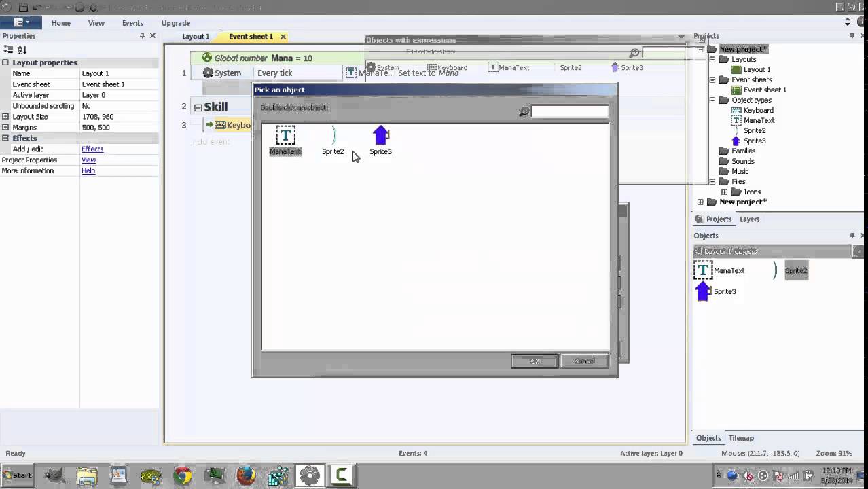Collapse the Effects section
This screenshot has width=868, height=489.
click(5, 139)
